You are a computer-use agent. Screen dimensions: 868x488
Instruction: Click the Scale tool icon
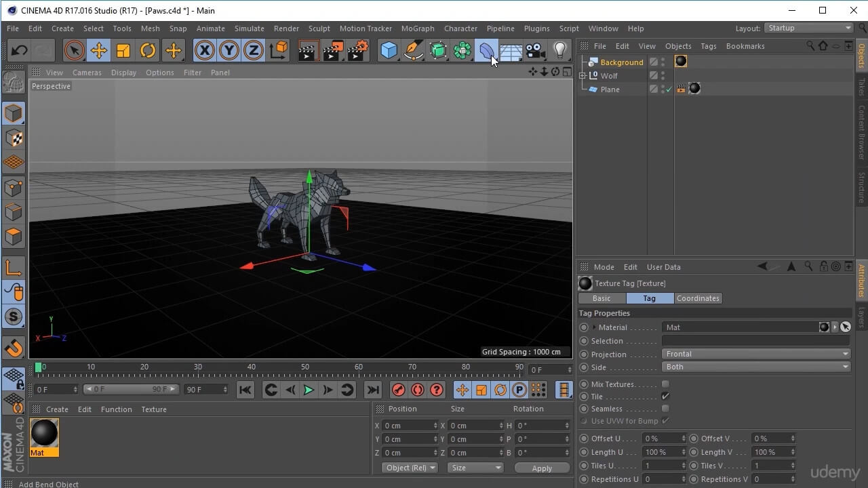coord(123,51)
